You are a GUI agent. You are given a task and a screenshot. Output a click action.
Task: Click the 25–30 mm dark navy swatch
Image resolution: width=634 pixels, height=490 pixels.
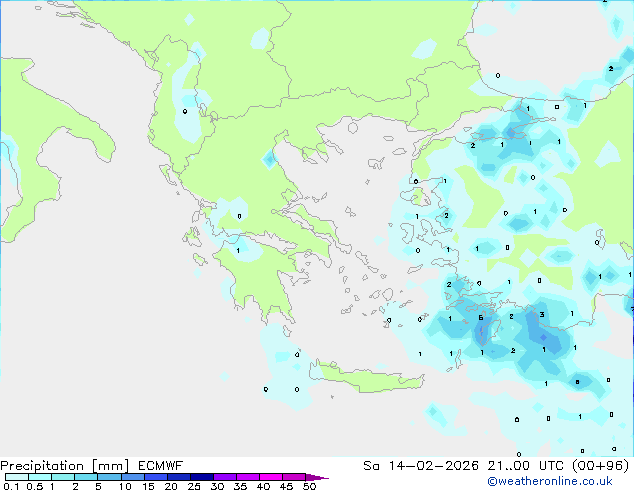pos(201,477)
